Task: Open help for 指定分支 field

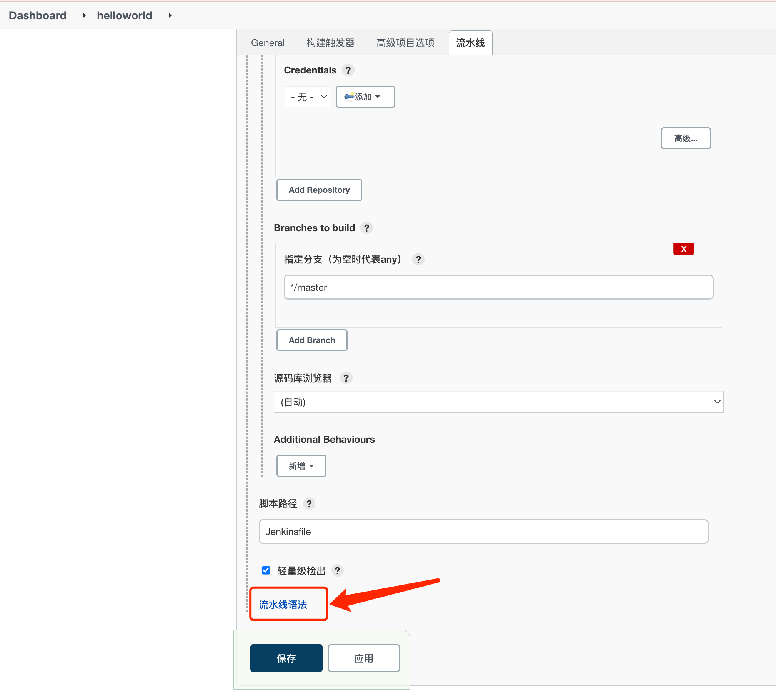Action: tap(418, 260)
